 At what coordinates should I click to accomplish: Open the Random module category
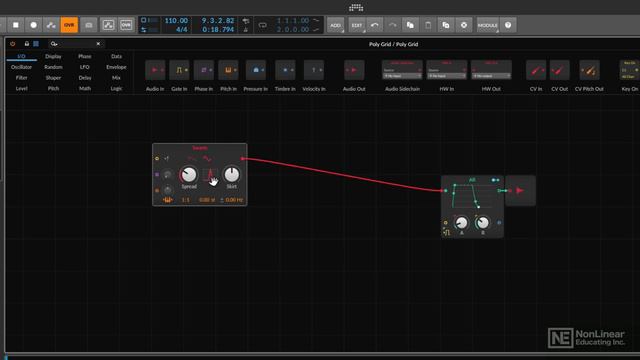click(53, 67)
